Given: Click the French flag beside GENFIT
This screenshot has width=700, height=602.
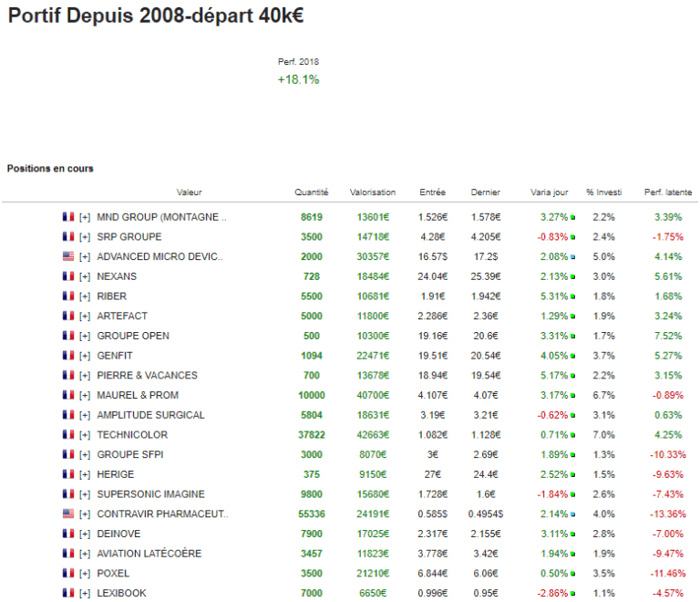Looking at the screenshot, I should click(x=67, y=356).
